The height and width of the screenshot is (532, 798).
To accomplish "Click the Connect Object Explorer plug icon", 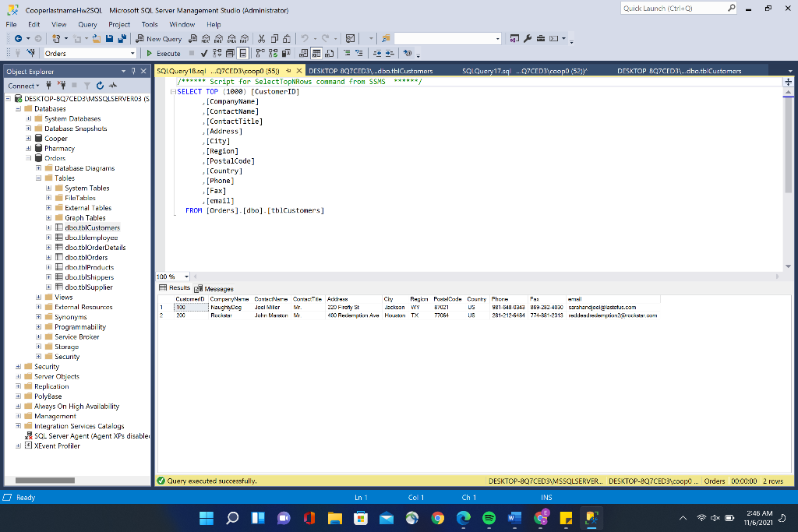I will pos(49,86).
